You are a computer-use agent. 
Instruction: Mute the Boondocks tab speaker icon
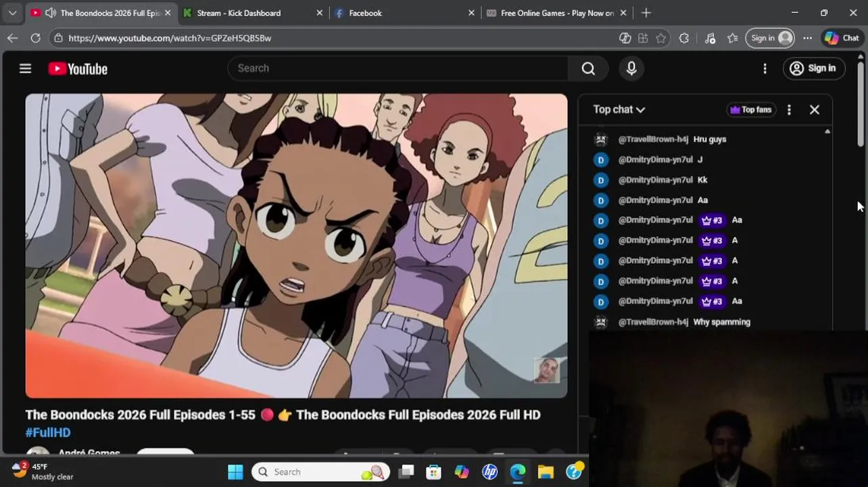[50, 13]
